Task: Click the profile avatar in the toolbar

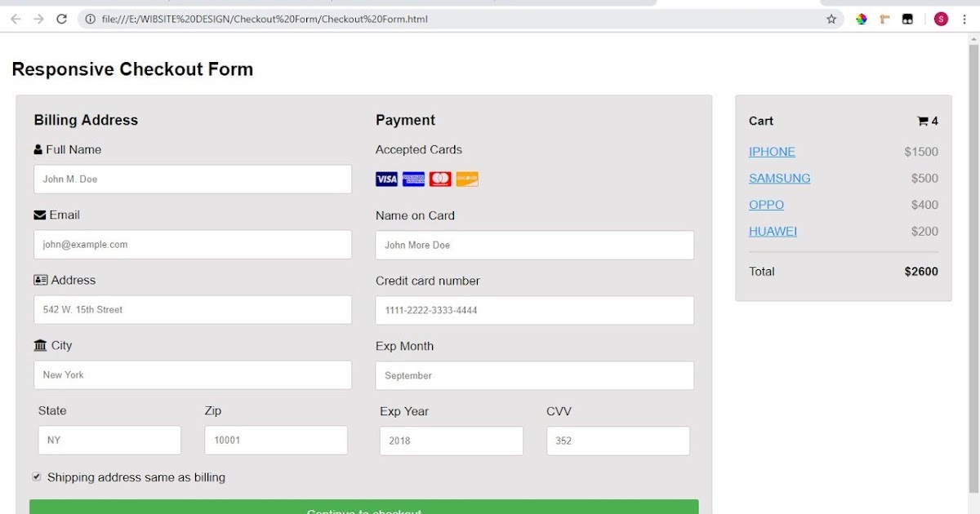Action: (941, 18)
